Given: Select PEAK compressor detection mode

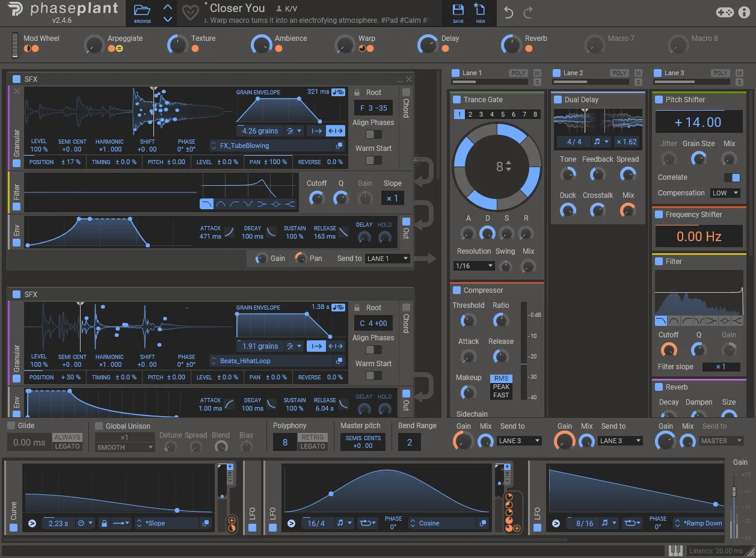Looking at the screenshot, I should [501, 387].
